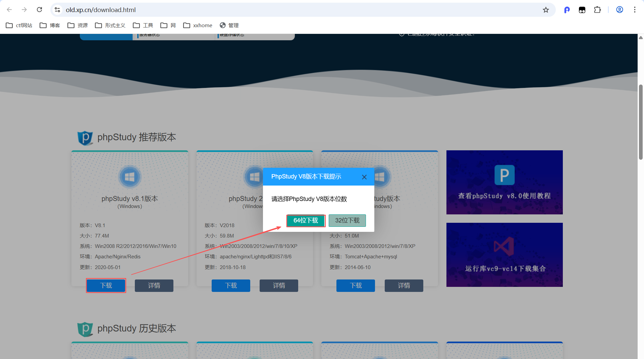View site information icon in address bar
The height and width of the screenshot is (359, 644).
pyautogui.click(x=57, y=10)
